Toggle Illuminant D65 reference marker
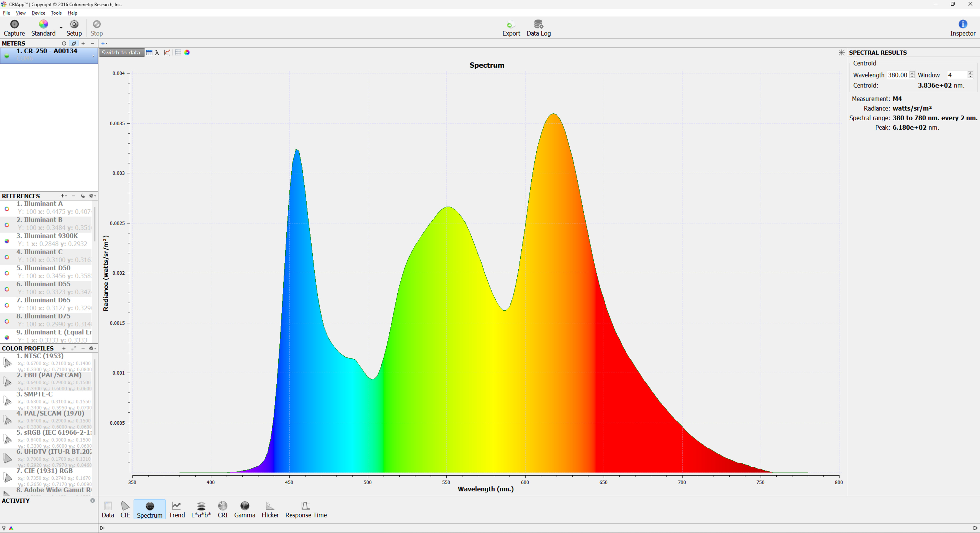Viewport: 980px width, 533px height. [7, 305]
